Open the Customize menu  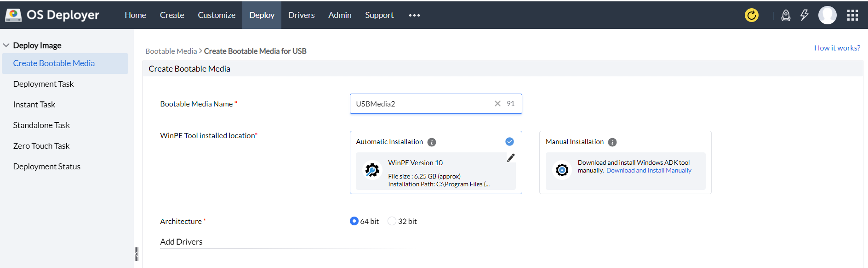217,15
